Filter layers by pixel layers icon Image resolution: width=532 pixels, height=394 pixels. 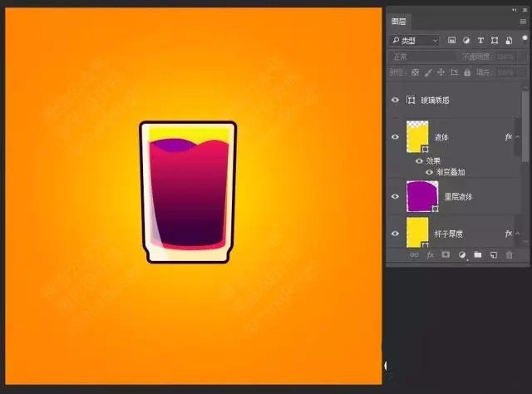pos(451,41)
